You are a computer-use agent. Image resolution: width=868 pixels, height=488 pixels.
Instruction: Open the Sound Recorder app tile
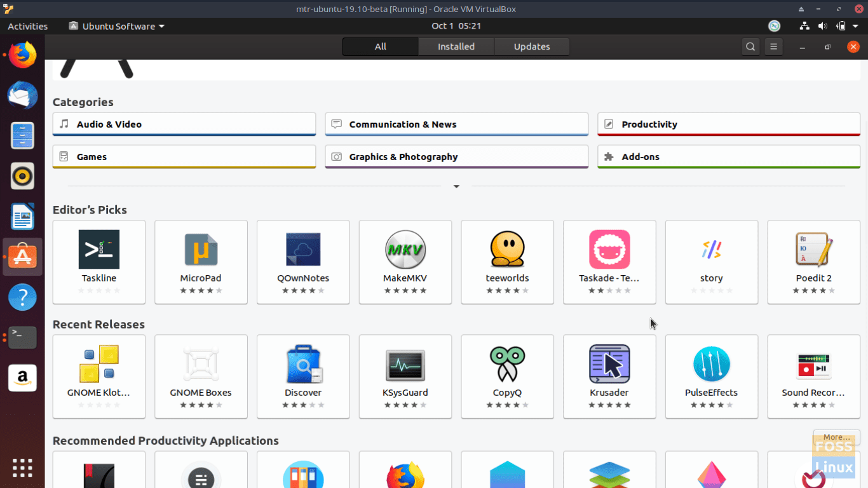click(x=814, y=376)
